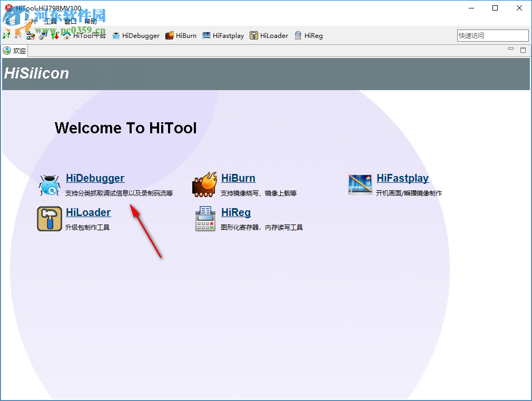Open the 芯片 menu
Image resolution: width=532 pixels, height=401 pixels.
coord(30,22)
